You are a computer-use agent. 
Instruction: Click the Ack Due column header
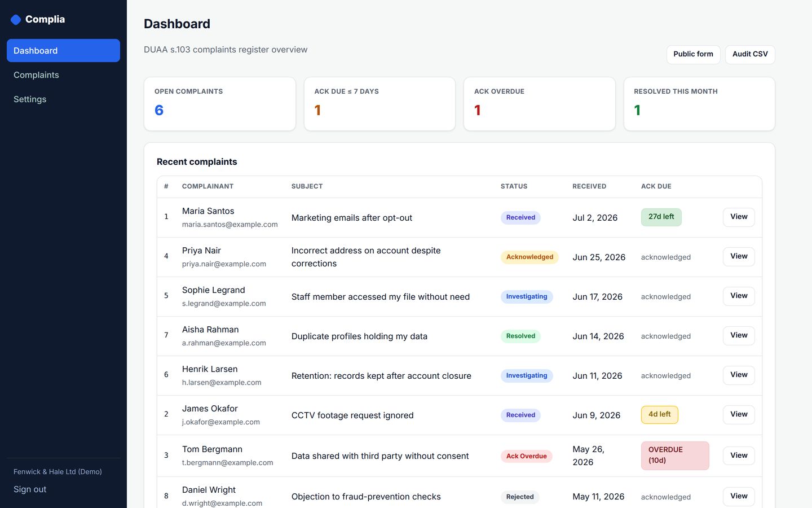[656, 186]
